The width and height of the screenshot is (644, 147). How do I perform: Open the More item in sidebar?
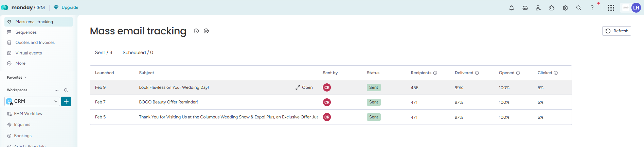point(20,63)
